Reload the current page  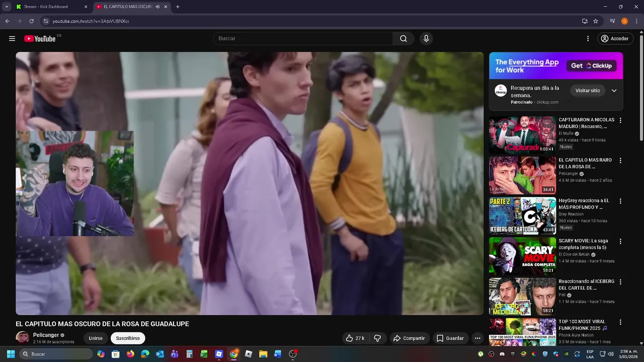(x=31, y=21)
